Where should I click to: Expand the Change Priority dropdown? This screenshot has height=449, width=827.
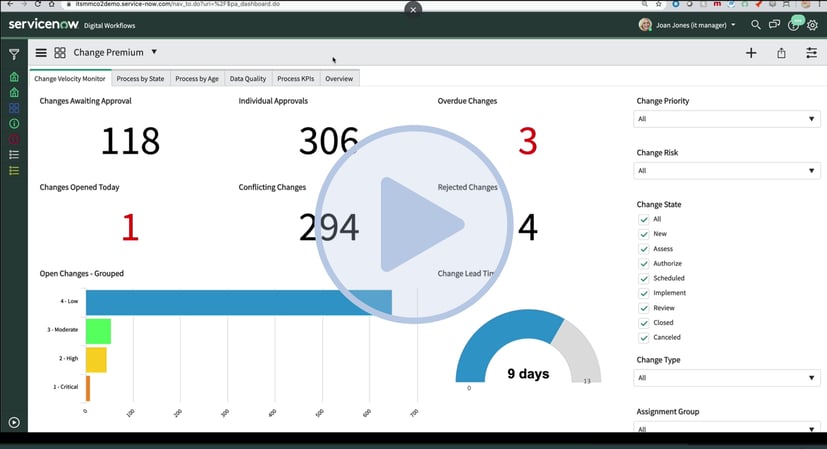tap(727, 119)
